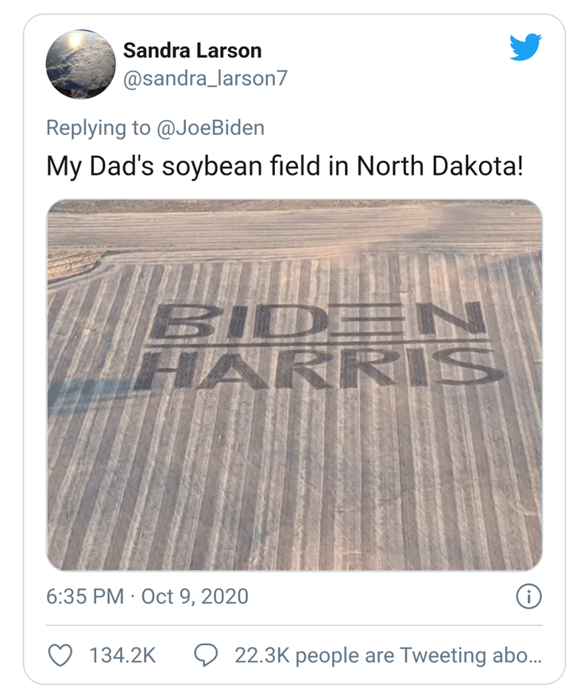
Task: Click the 134.2K like count
Action: click(122, 656)
